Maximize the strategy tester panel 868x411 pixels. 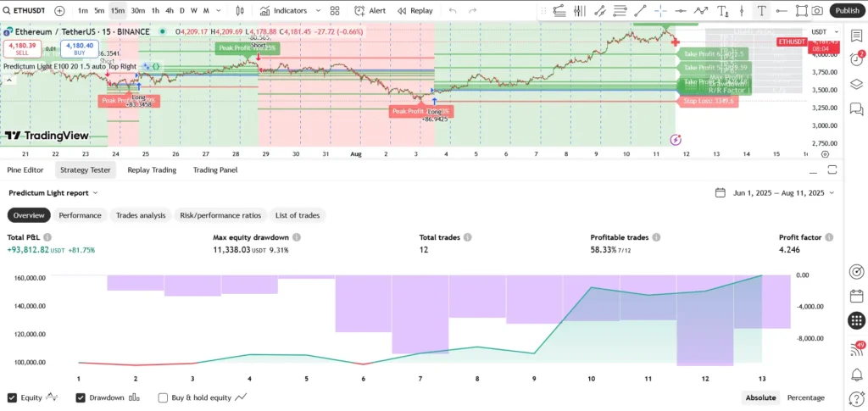[832, 169]
